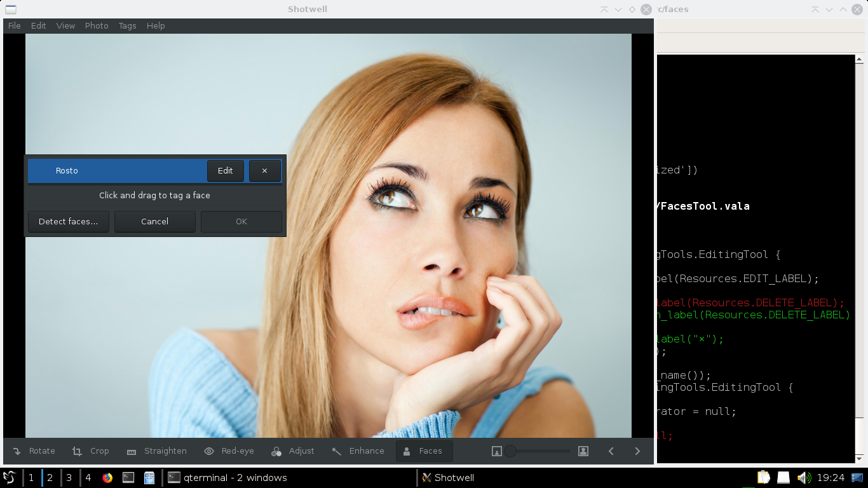The width and height of the screenshot is (868, 488).
Task: Restore the Shotwell window with diamond icon
Action: click(x=632, y=10)
